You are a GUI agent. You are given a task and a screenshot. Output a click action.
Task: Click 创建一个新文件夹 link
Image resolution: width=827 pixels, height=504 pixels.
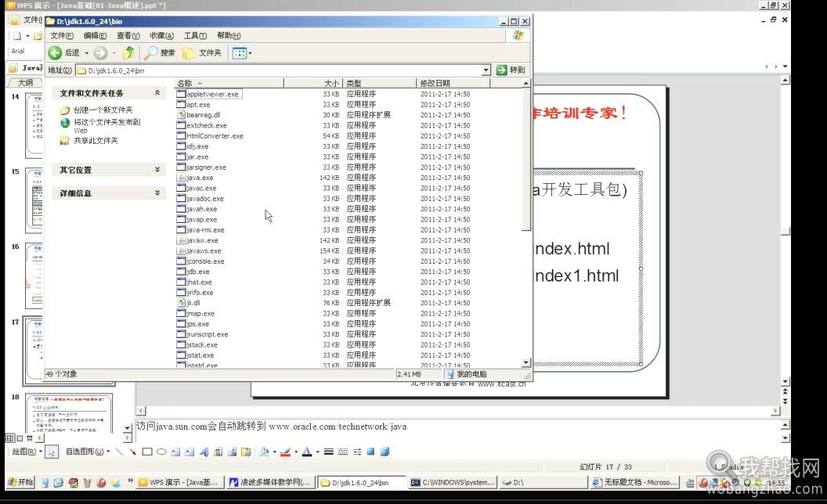(103, 110)
